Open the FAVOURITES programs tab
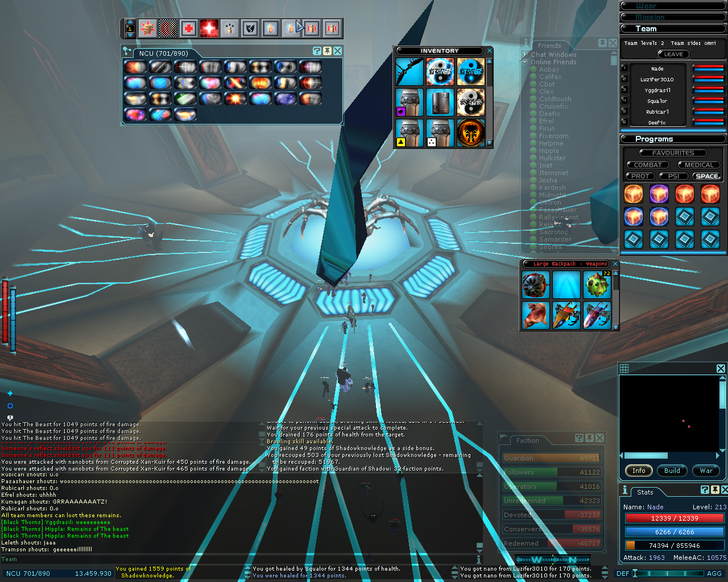 tap(673, 153)
